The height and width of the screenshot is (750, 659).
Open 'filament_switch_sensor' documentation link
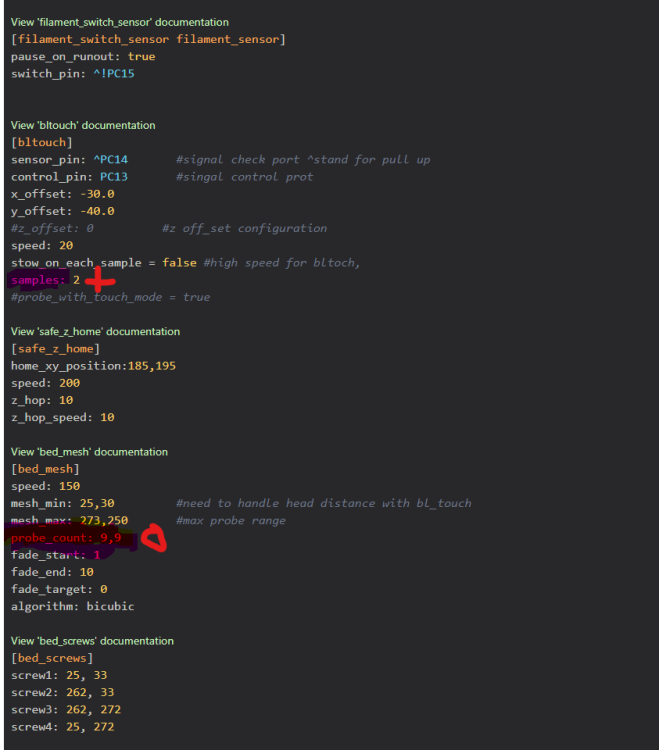[119, 22]
